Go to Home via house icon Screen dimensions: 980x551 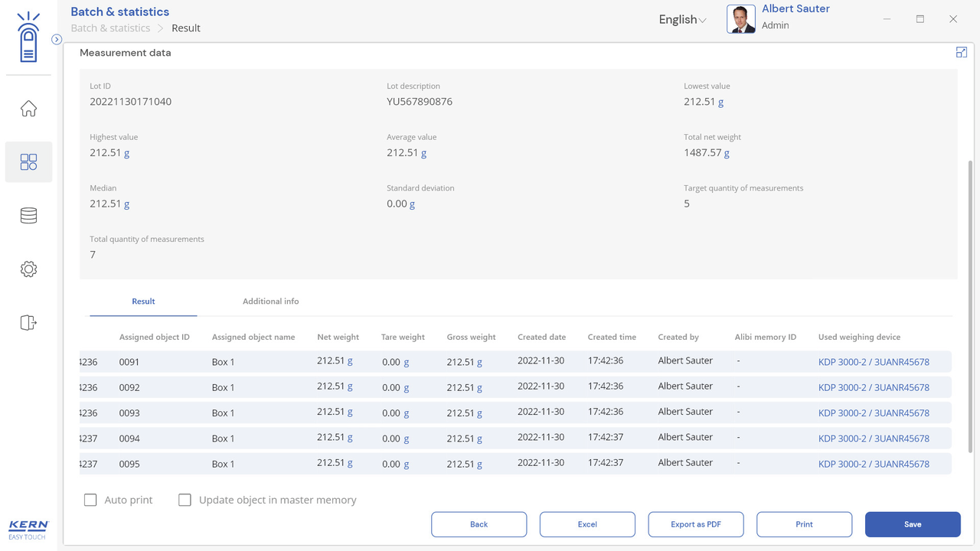pyautogui.click(x=28, y=109)
